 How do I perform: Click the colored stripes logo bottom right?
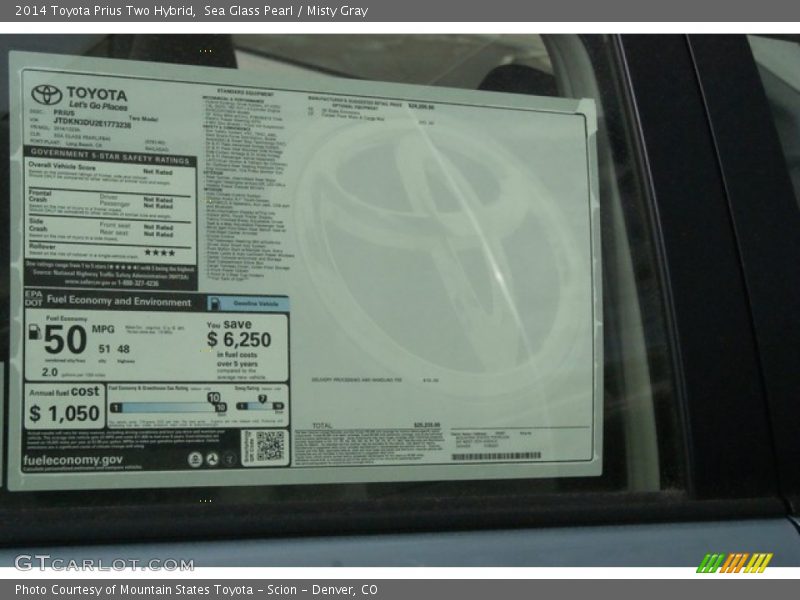tap(734, 563)
